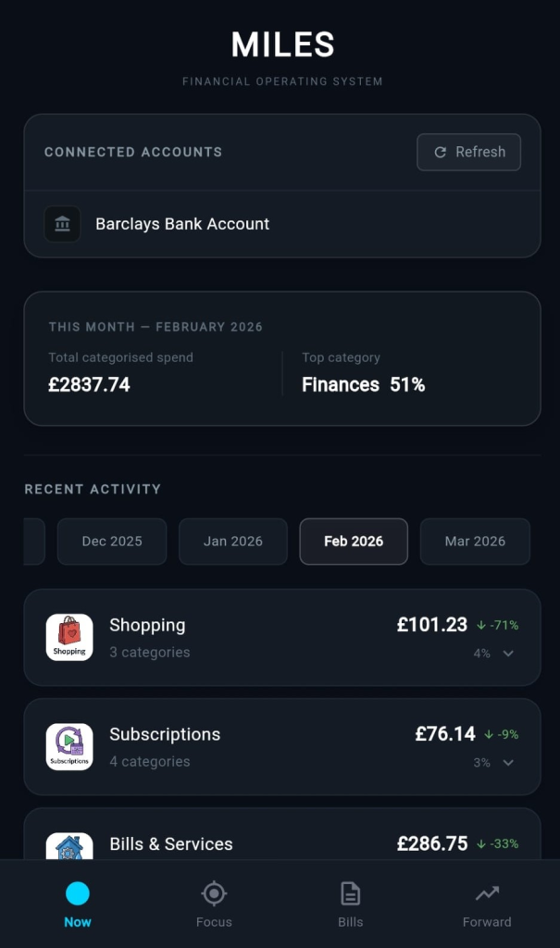Viewport: 560px width, 948px height.
Task: Tap the Subscriptions category icon
Action: click(69, 746)
